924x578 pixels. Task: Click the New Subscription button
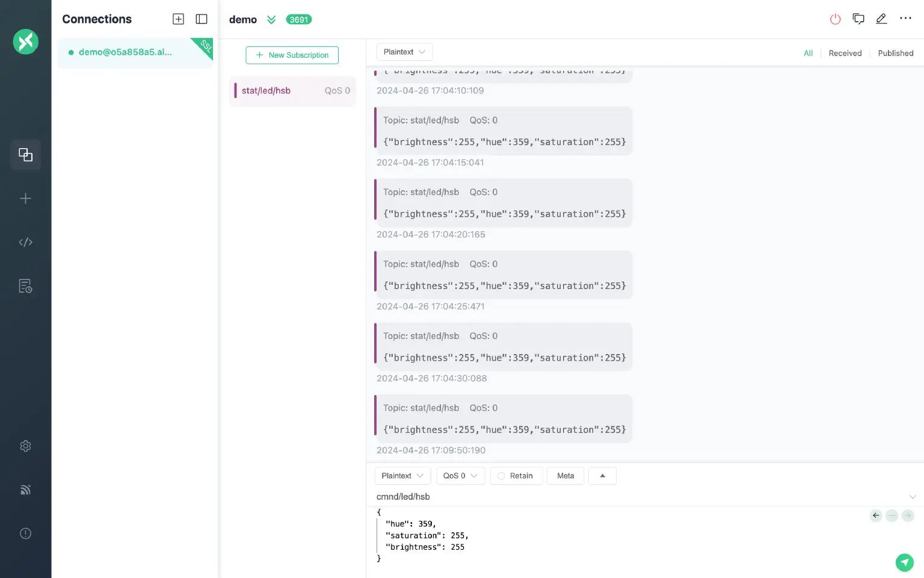click(292, 55)
